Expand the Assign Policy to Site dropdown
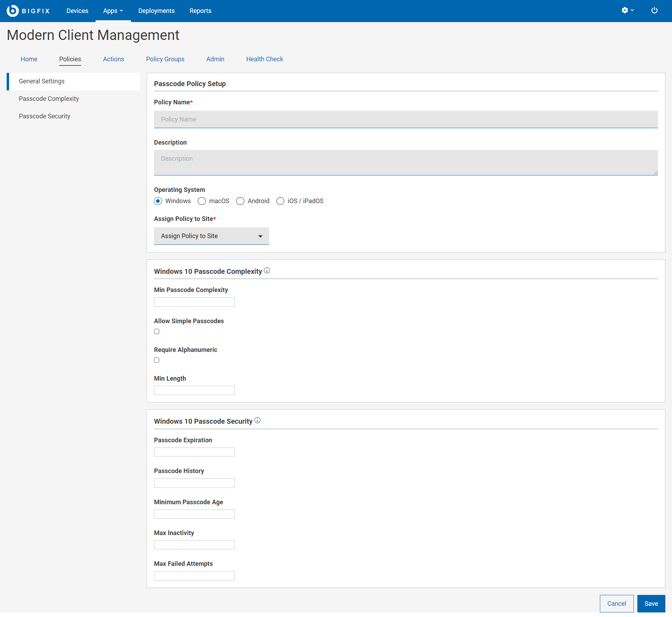 coord(211,236)
